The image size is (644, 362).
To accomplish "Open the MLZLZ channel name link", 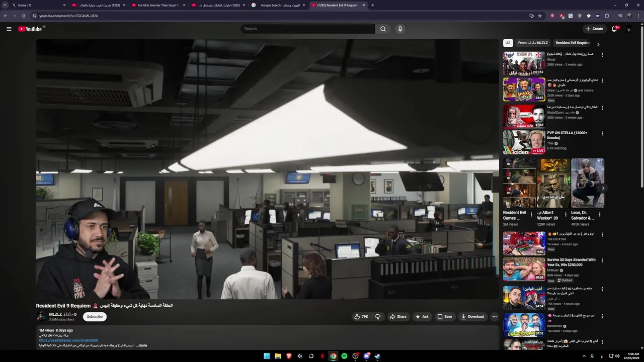I will pyautogui.click(x=61, y=314).
